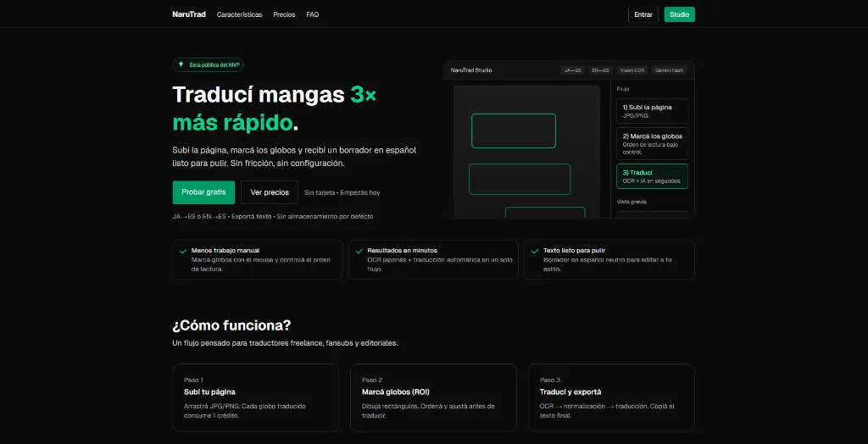Click the top speech balloon rectangle in preview
Image resolution: width=868 pixels, height=444 pixels.
coord(513,130)
